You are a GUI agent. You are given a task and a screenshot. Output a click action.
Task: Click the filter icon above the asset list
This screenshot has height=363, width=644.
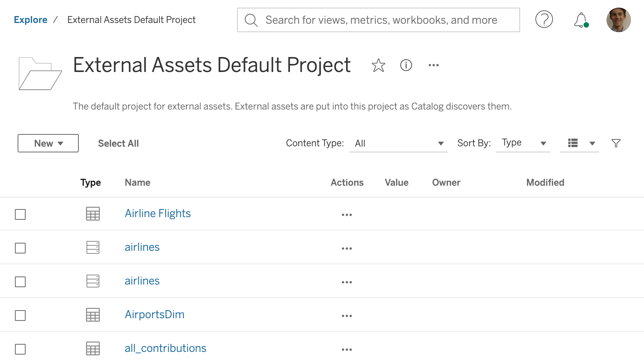point(616,143)
